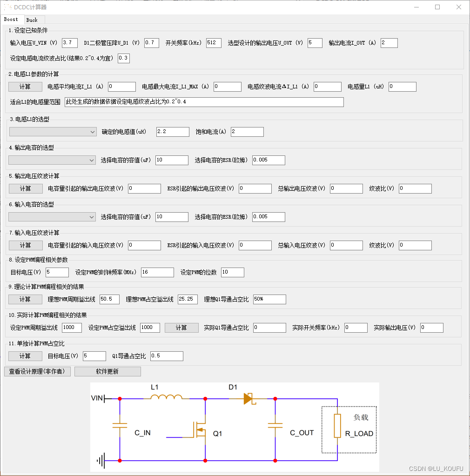Click ESR-caused output voltage ripple field
The width and height of the screenshot is (470, 476).
pos(255,188)
